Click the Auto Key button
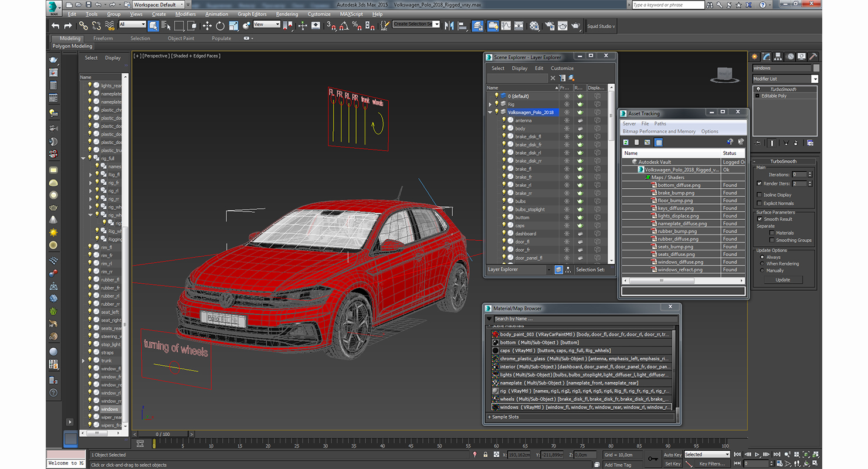 [x=673, y=454]
